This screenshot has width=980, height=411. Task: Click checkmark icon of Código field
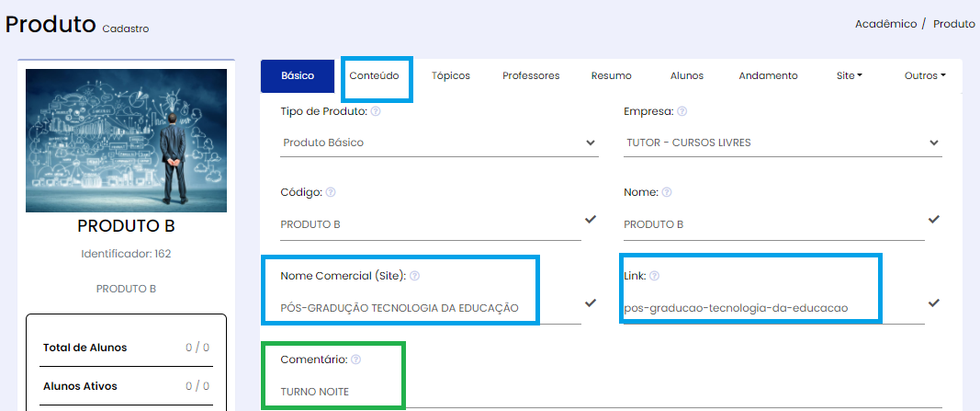(x=591, y=220)
